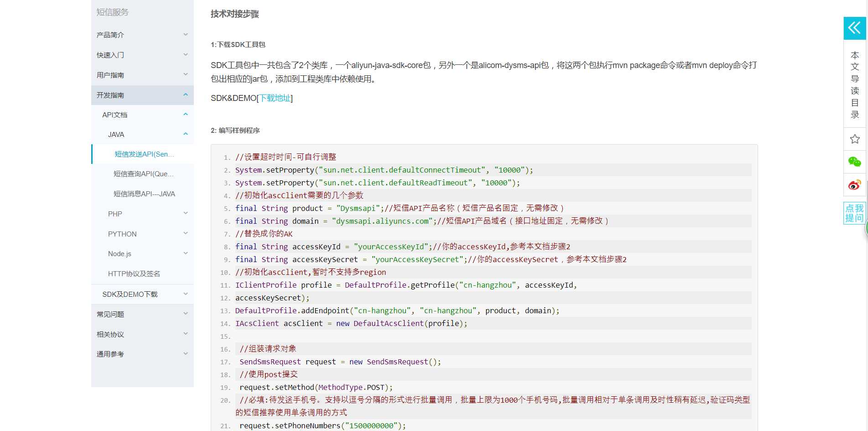Open 用户指南 in sidebar
Image resolution: width=868 pixels, height=431 pixels.
(110, 75)
